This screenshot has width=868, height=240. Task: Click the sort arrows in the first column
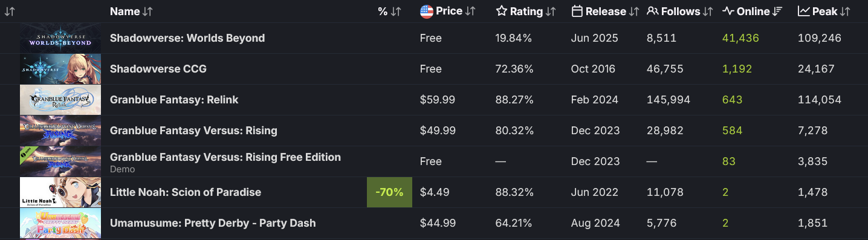pyautogui.click(x=9, y=11)
